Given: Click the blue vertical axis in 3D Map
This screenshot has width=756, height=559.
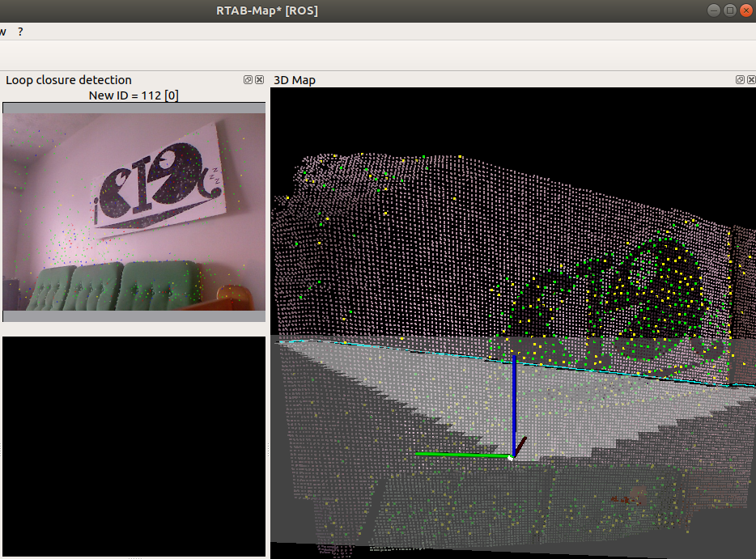Looking at the screenshot, I should [x=514, y=404].
